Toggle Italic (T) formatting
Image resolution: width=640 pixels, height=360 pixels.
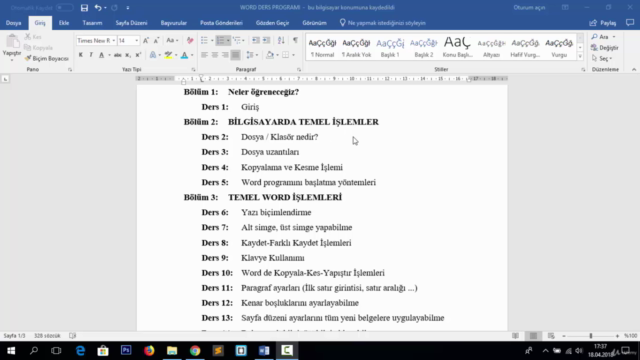tap(91, 55)
